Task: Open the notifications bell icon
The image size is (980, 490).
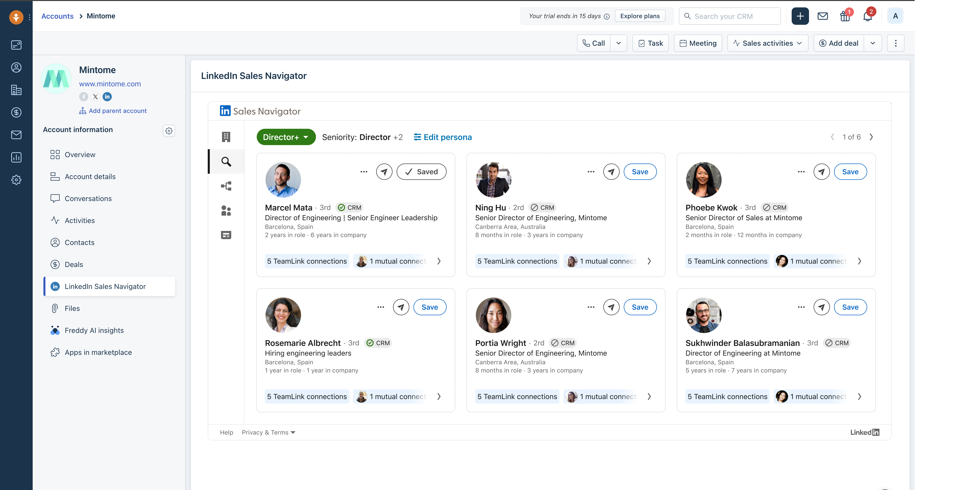Action: point(867,16)
